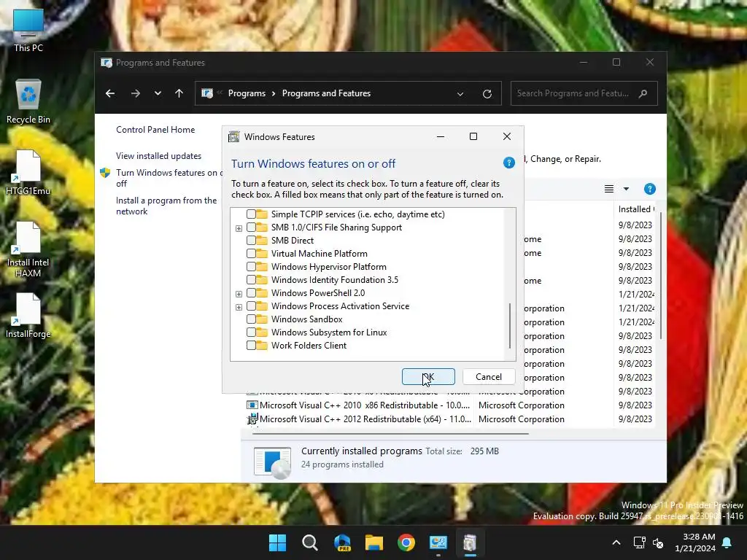747x560 pixels.
Task: Select HTCG1Emu desktop shortcut
Action: pyautogui.click(x=28, y=173)
